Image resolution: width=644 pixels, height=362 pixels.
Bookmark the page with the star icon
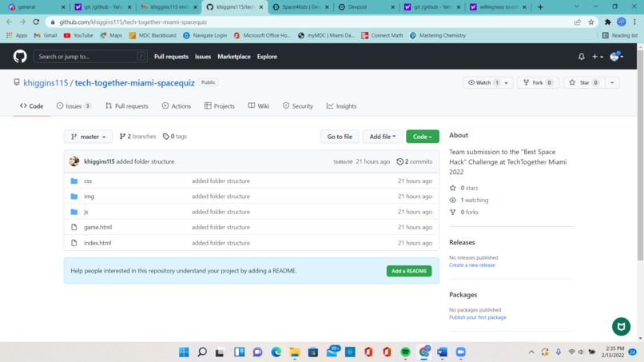[x=591, y=22]
